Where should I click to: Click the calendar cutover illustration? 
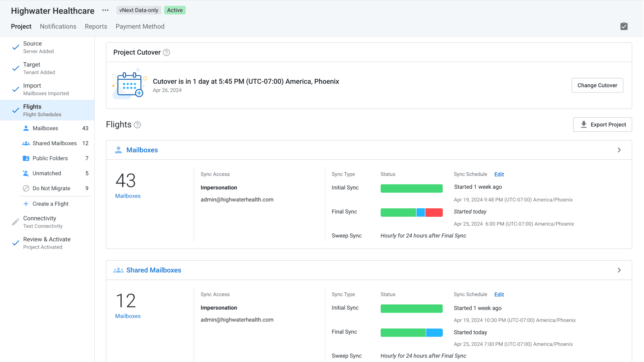tap(130, 85)
